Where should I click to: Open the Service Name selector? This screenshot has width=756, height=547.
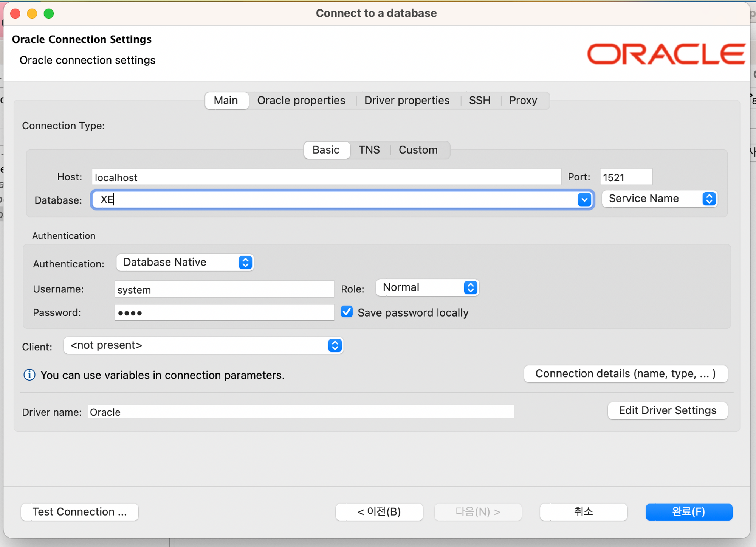tap(660, 199)
